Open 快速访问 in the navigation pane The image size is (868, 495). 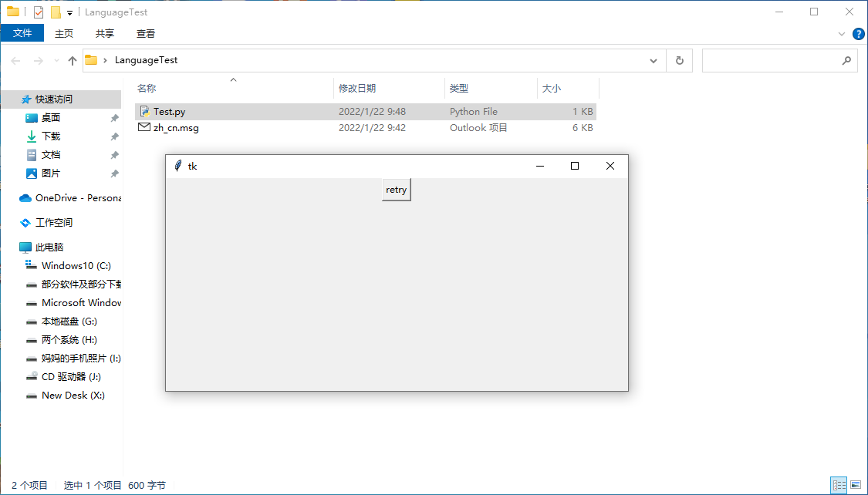(x=54, y=99)
